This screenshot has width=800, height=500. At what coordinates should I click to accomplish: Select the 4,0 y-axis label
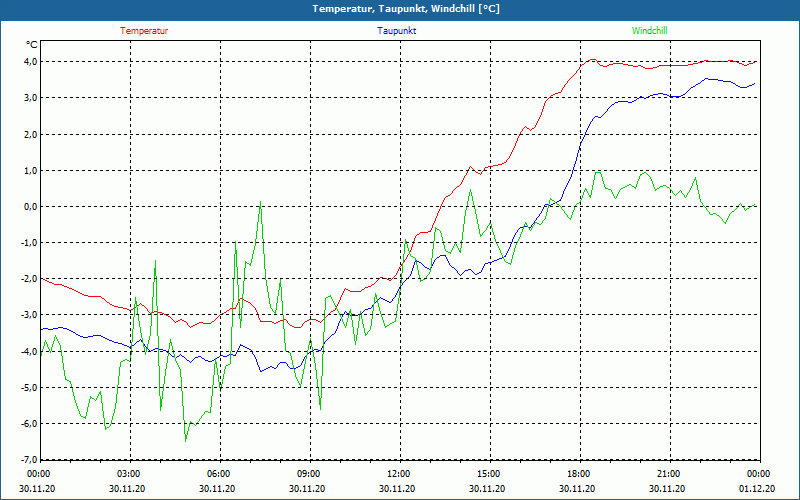(30, 62)
